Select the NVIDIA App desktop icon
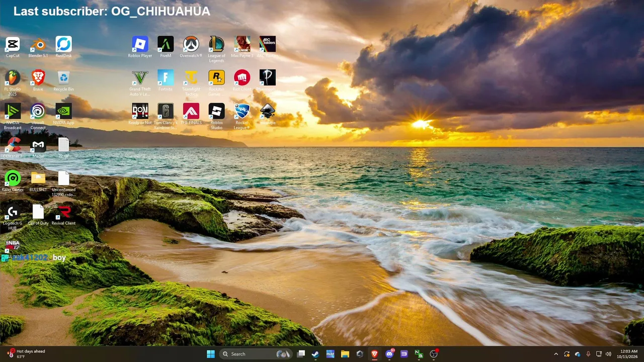Viewport: 644px width, 362px height. tap(63, 114)
